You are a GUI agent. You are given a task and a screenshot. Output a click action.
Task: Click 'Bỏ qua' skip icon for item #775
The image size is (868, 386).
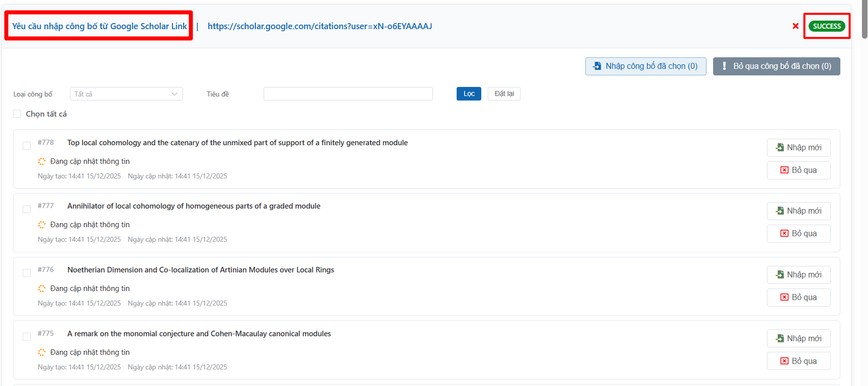784,361
